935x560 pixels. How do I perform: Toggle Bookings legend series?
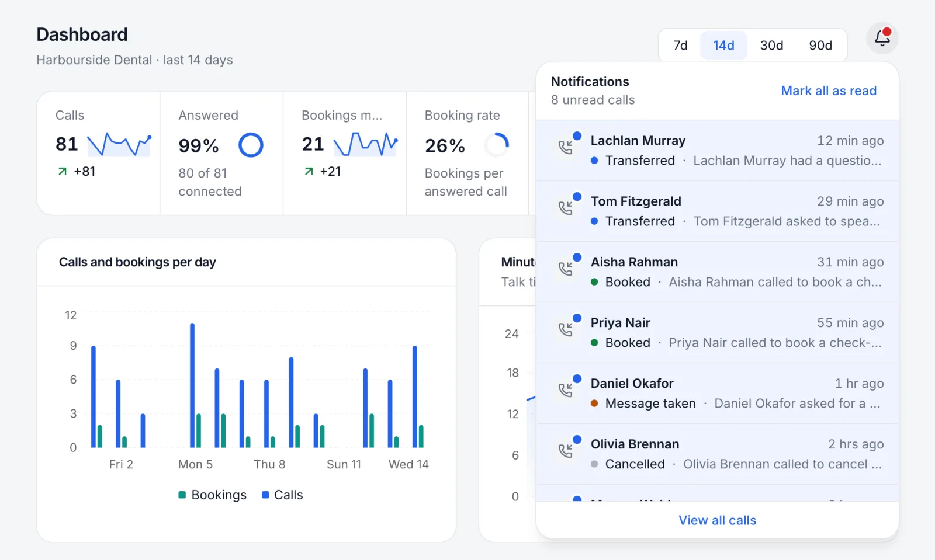(x=213, y=495)
